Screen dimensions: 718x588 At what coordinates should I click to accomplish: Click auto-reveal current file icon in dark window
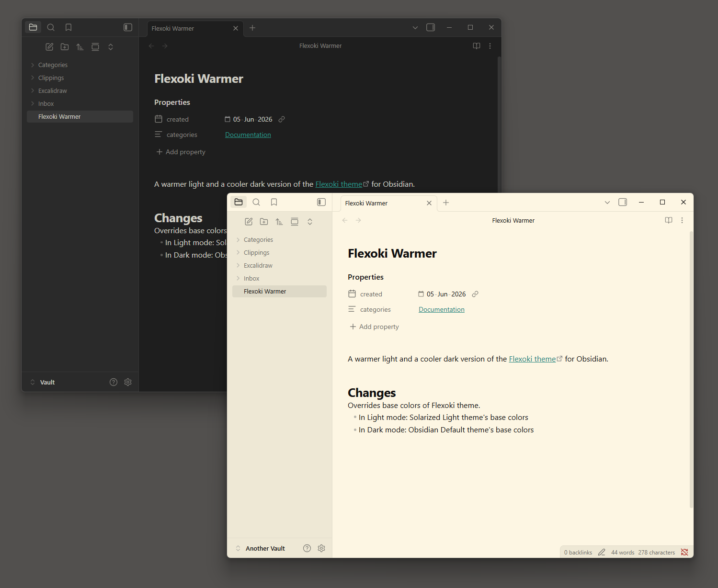click(95, 47)
